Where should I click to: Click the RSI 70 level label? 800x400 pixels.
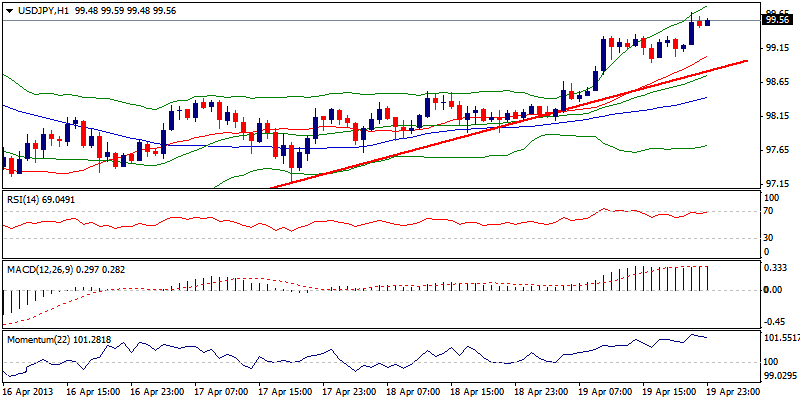coord(768,212)
